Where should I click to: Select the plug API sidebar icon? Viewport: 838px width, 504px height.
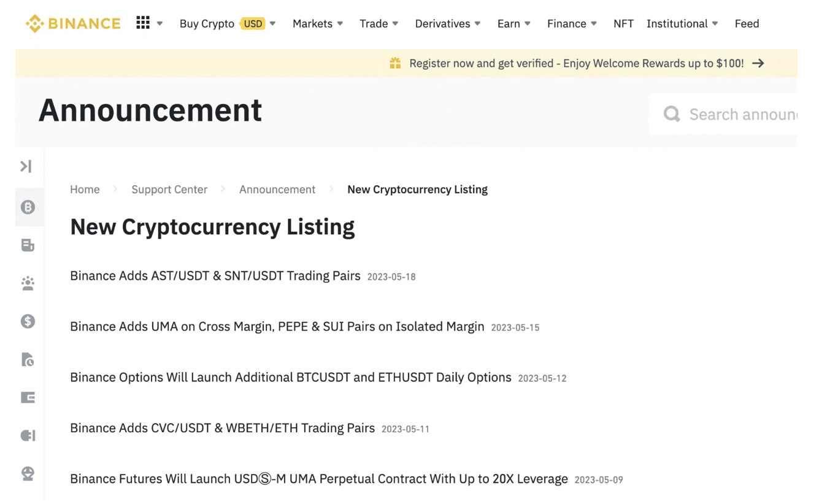(x=28, y=435)
